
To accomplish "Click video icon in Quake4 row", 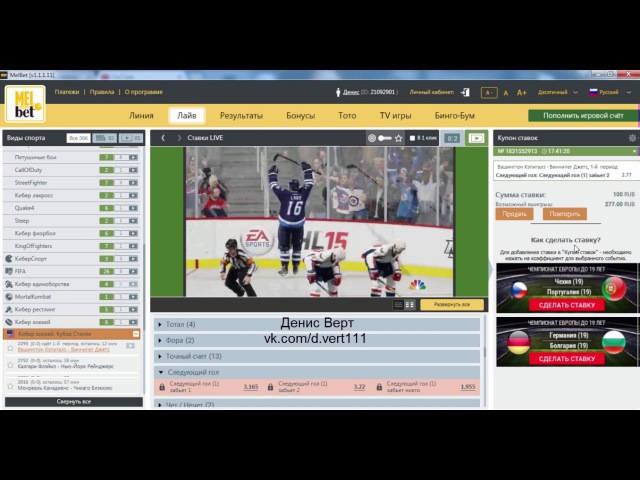I will [x=133, y=208].
